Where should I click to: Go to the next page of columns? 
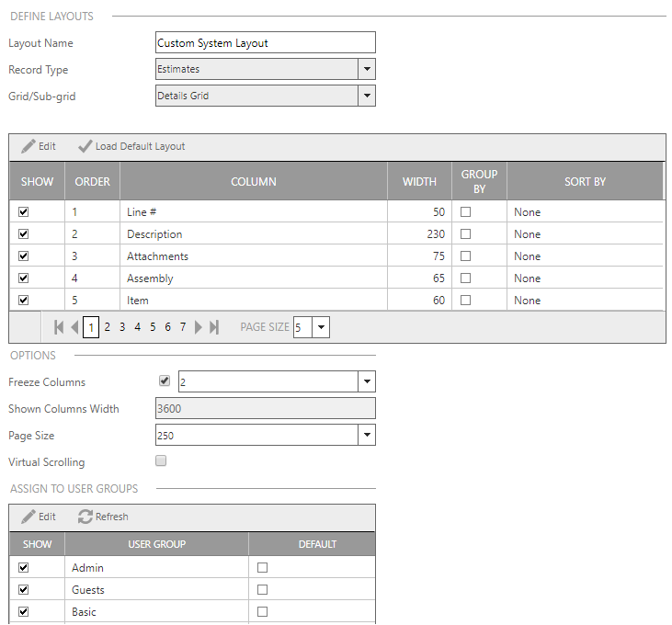(199, 327)
